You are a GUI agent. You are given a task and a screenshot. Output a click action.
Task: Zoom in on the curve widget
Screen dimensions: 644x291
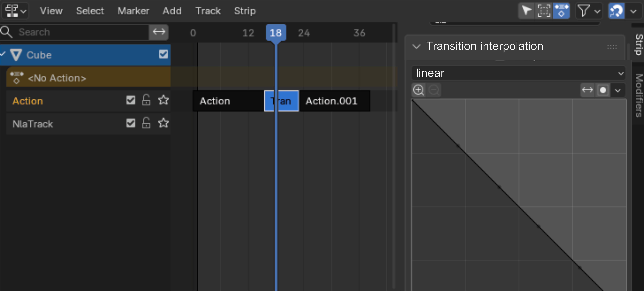[x=418, y=90]
